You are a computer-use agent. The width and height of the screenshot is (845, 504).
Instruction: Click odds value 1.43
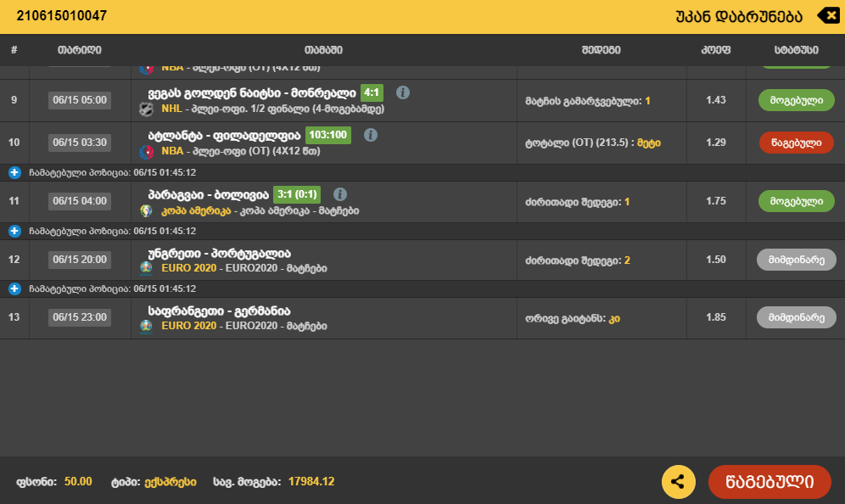click(716, 100)
